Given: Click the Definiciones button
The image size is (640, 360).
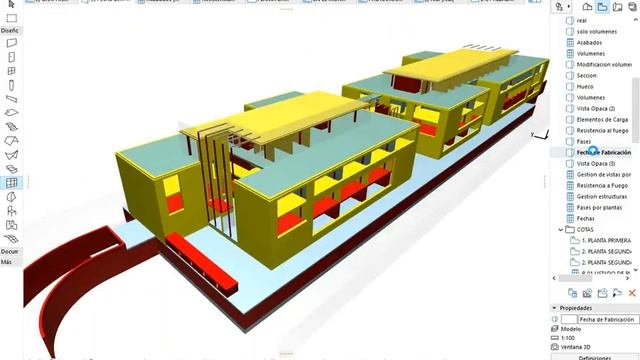Looking at the screenshot, I should [595, 357].
